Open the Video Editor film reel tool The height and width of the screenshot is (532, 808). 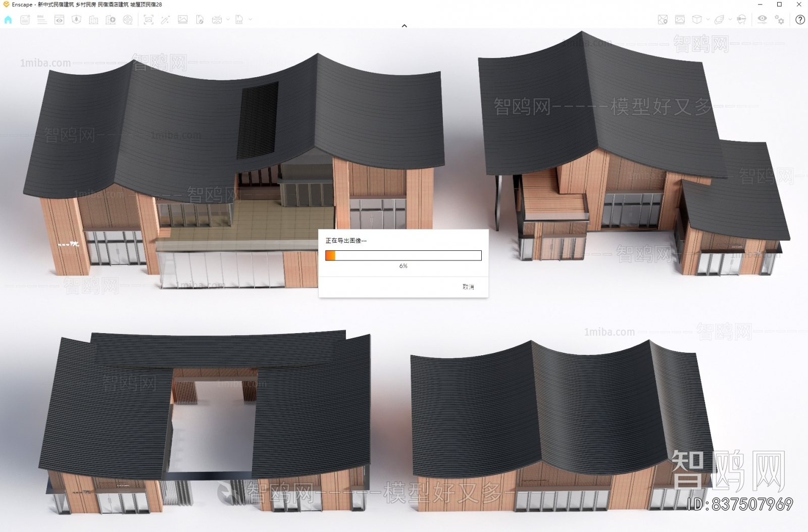(x=128, y=20)
